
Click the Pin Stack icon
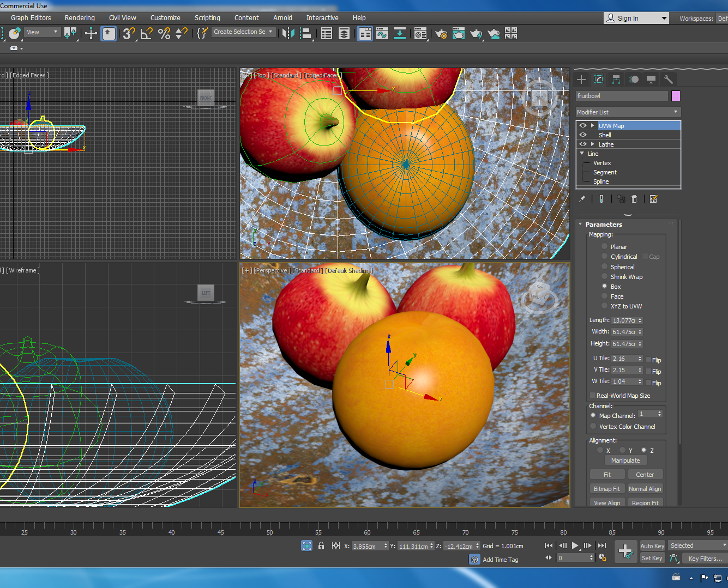tap(582, 199)
